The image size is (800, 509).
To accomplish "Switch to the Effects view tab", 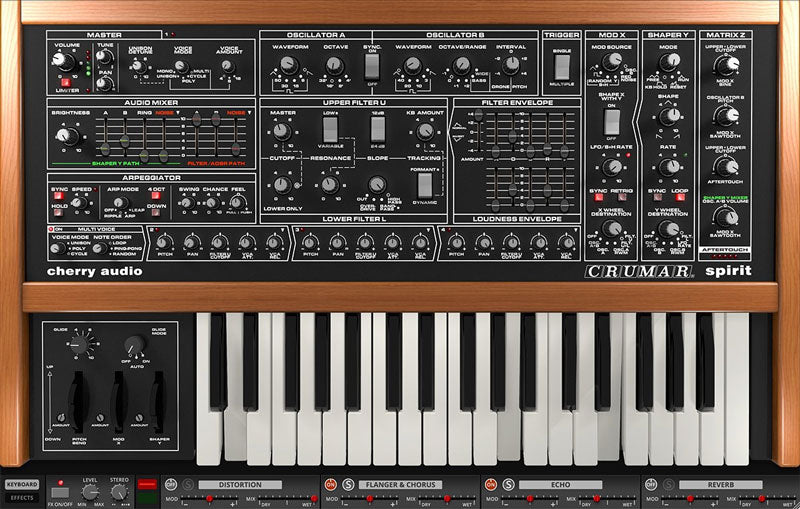I will click(x=22, y=498).
